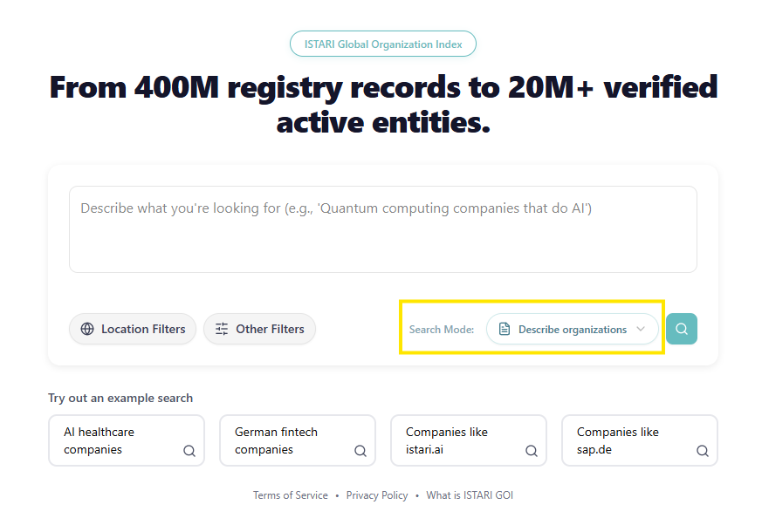Click the teal magnifier search button
This screenshot has height=532, width=762.
(x=681, y=329)
